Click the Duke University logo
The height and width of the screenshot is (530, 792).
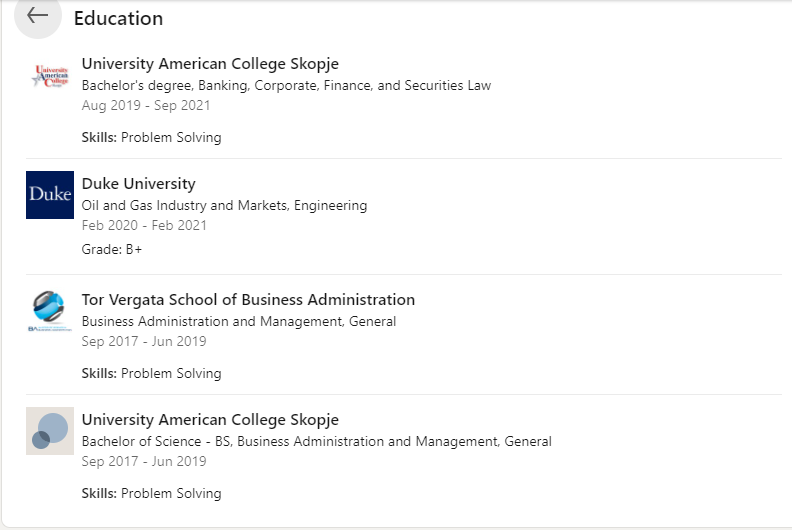pyautogui.click(x=50, y=194)
